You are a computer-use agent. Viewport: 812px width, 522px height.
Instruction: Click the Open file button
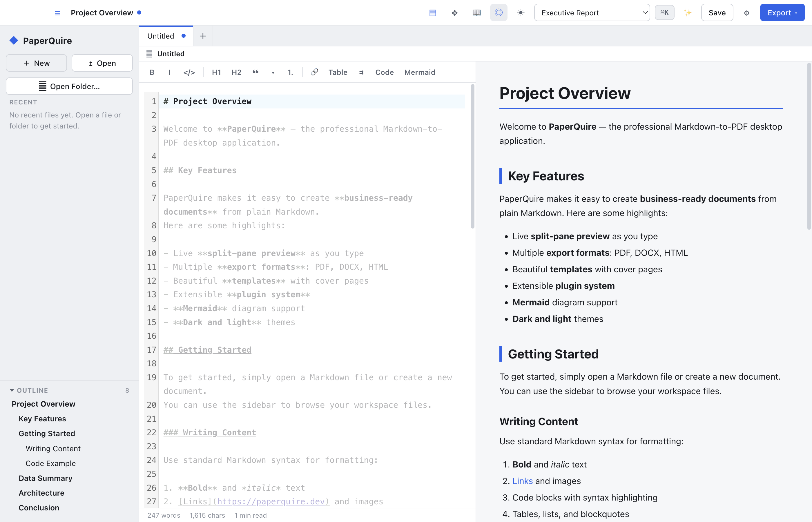(102, 63)
